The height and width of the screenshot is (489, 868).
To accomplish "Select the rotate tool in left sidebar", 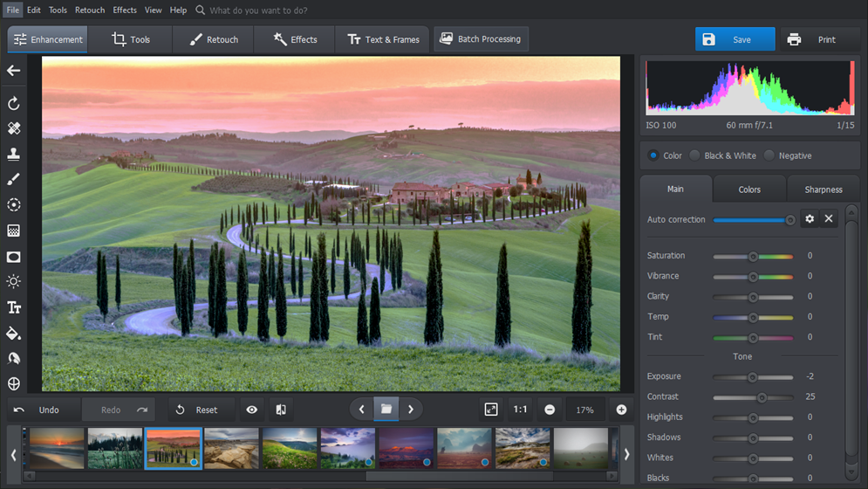I will tap(14, 104).
